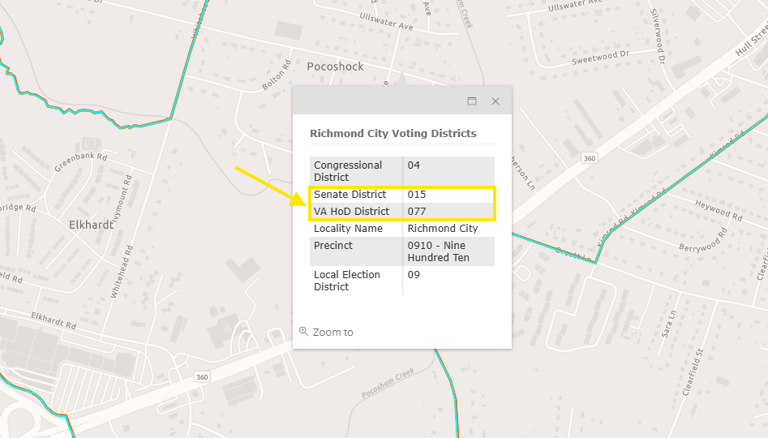Click the Route 360 shield near Kimrod Rd

(590, 157)
